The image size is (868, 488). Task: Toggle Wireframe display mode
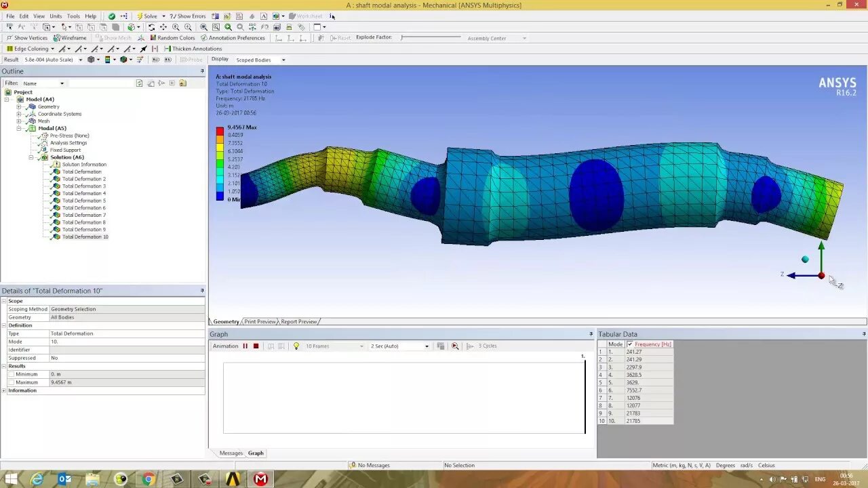coord(70,38)
